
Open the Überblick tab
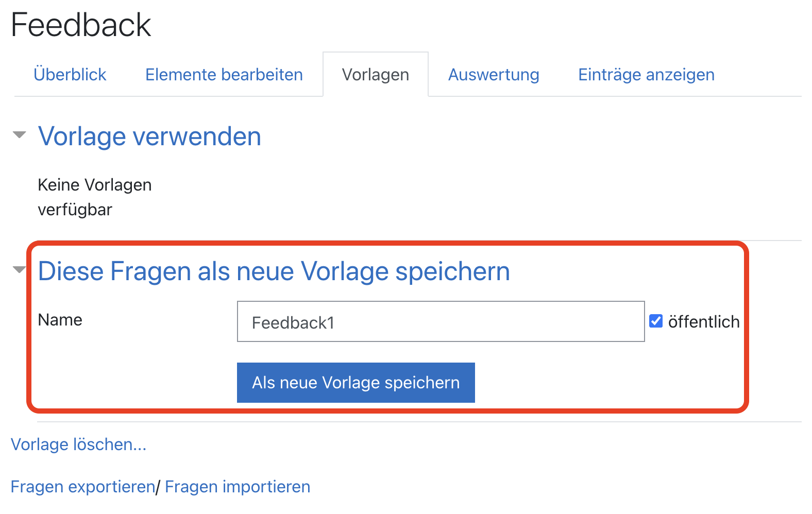(x=70, y=75)
